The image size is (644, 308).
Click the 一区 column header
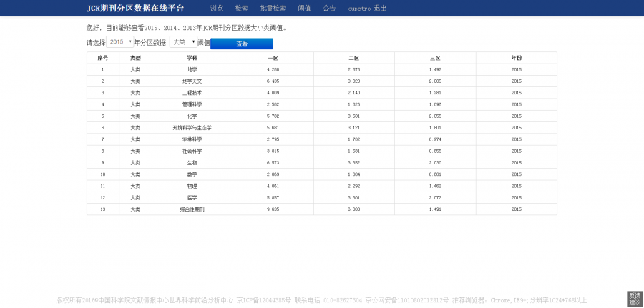(273, 58)
